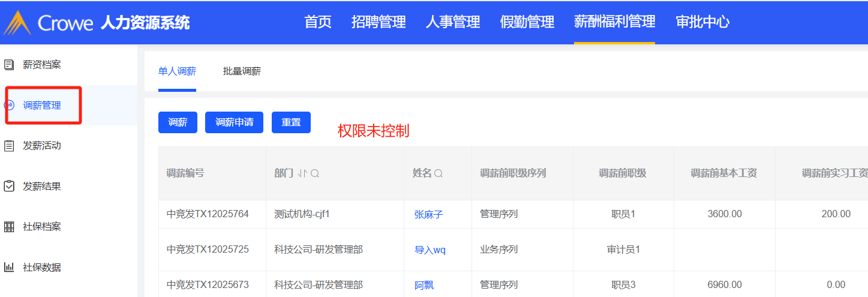Click 科技公司-研发管理部 in the 导入wq row
Viewport: 868px width, 297px height.
coord(319,249)
